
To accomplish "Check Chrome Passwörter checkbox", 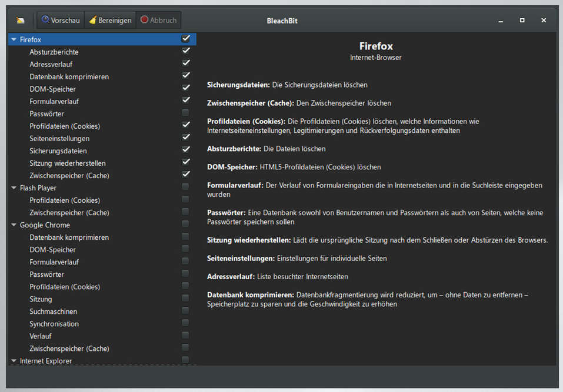I will tap(185, 273).
